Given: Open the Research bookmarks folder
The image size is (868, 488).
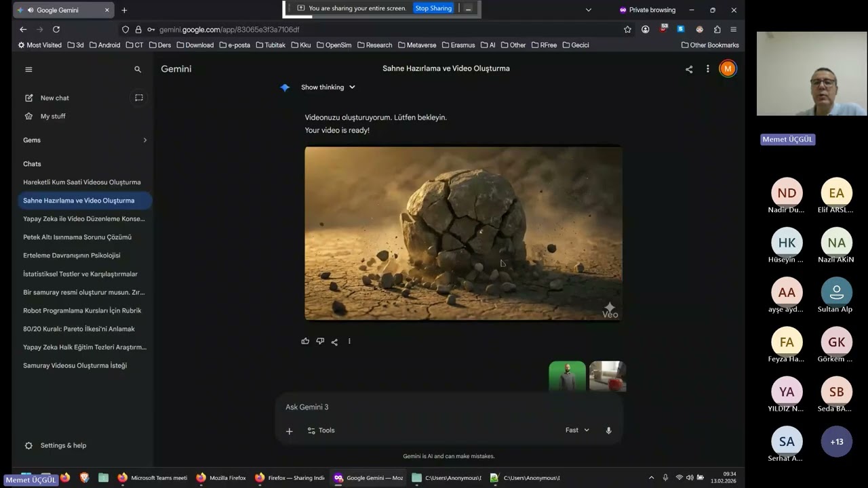Looking at the screenshot, I should point(374,45).
